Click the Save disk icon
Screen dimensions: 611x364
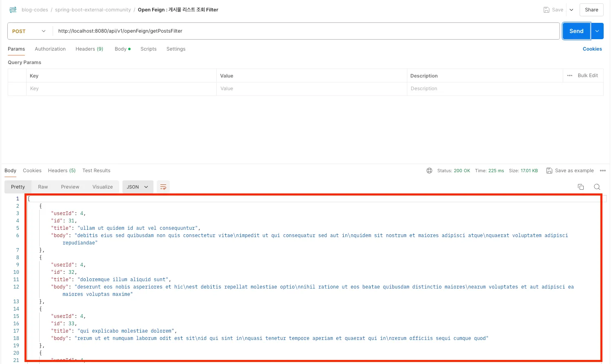547,10
